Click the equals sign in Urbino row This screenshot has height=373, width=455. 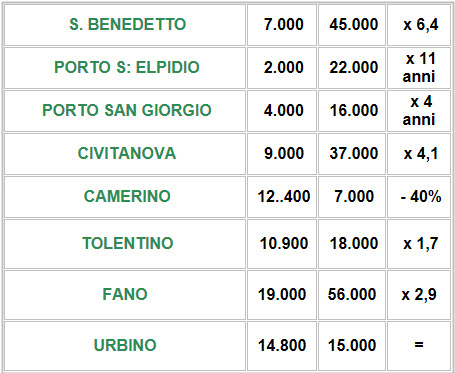pos(419,346)
